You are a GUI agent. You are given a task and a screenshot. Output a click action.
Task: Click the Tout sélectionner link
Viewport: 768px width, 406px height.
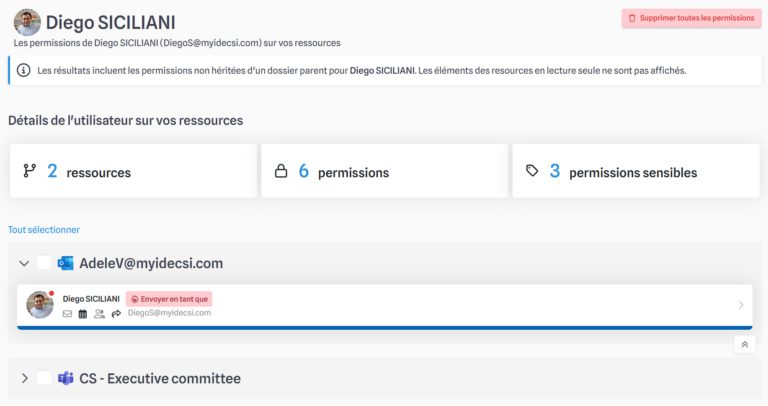point(44,230)
